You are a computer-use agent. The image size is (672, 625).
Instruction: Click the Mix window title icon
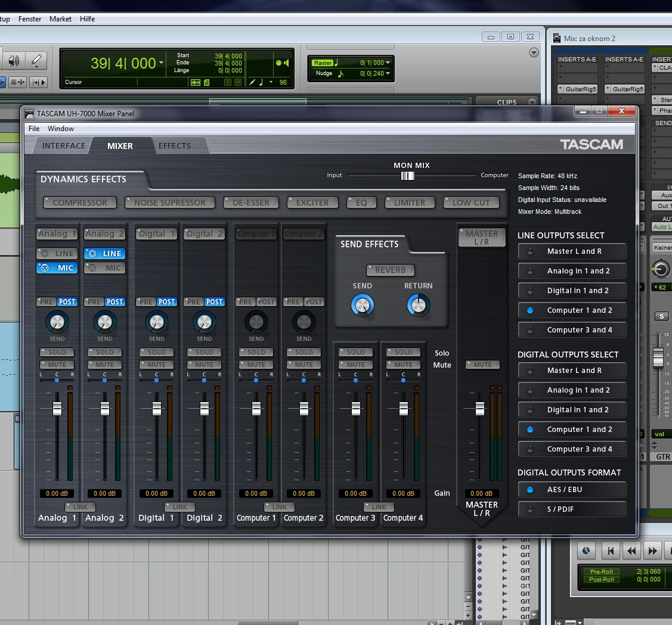(x=557, y=38)
